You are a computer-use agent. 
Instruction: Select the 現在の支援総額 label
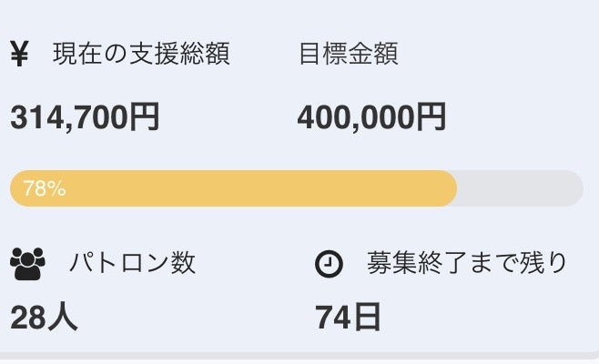point(141,55)
